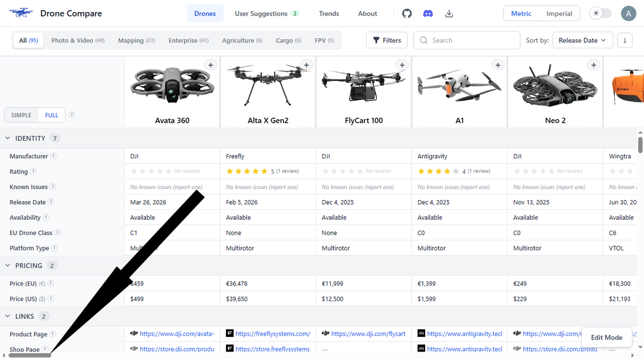The width and height of the screenshot is (644, 359).
Task: Show info for Availability row
Action: pyautogui.click(x=46, y=217)
